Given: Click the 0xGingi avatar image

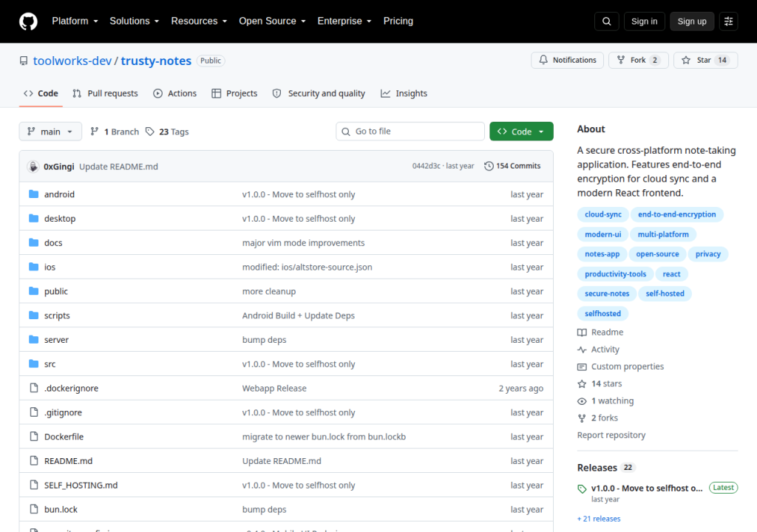Looking at the screenshot, I should (x=33, y=166).
